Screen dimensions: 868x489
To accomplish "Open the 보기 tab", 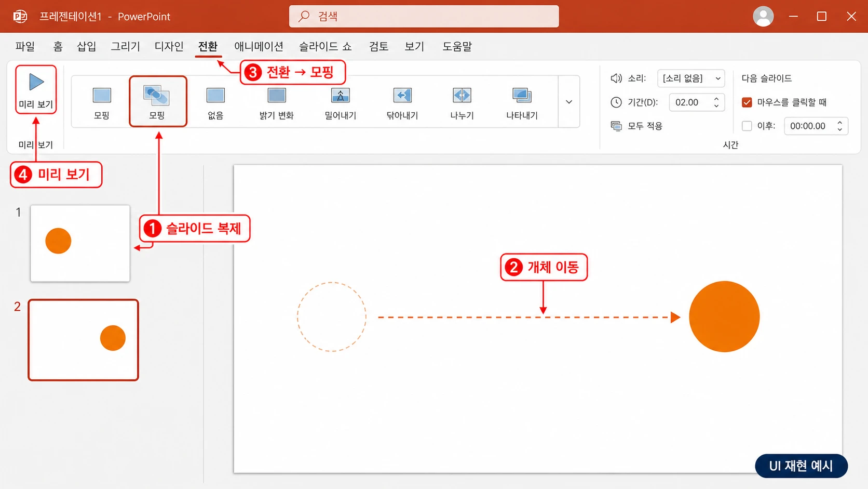I will [414, 46].
